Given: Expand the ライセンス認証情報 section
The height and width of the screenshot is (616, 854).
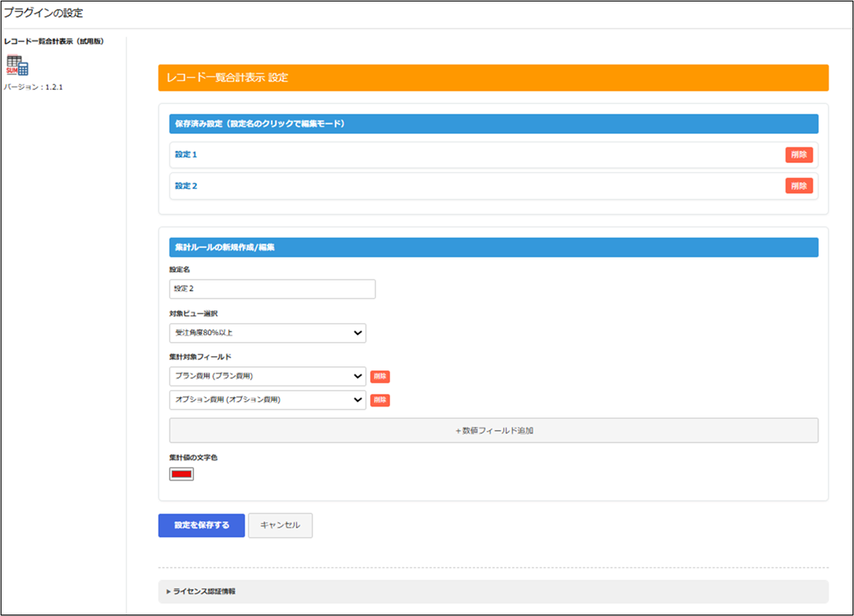Looking at the screenshot, I should [203, 591].
